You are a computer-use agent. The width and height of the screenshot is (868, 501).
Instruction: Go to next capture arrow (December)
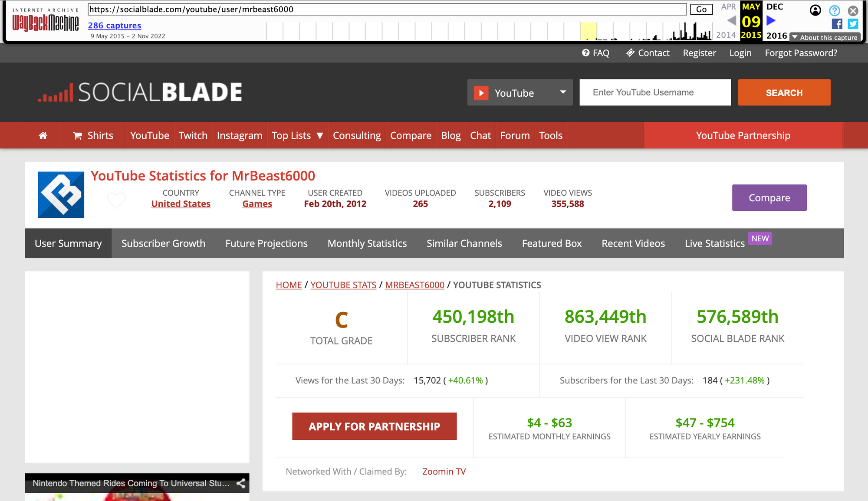click(771, 20)
